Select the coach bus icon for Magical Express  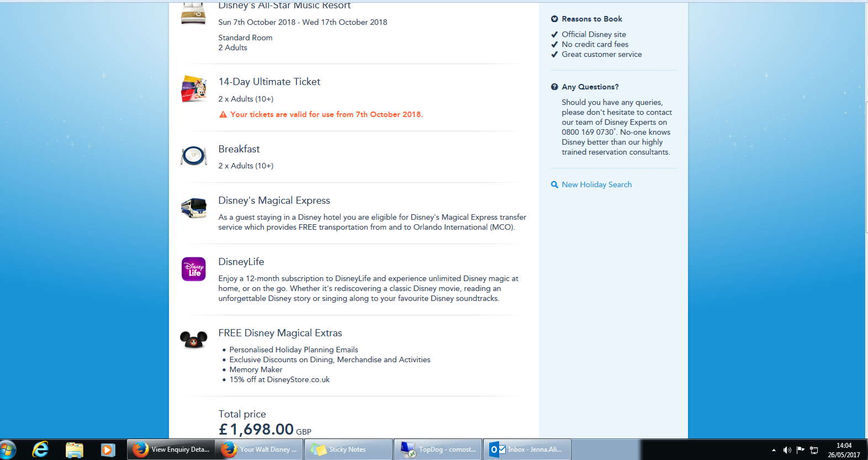pos(194,208)
